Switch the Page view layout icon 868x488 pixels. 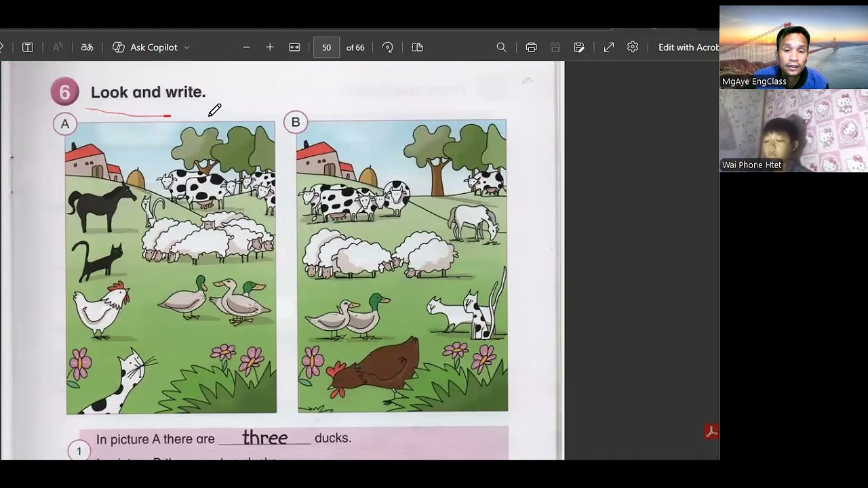[x=417, y=47]
